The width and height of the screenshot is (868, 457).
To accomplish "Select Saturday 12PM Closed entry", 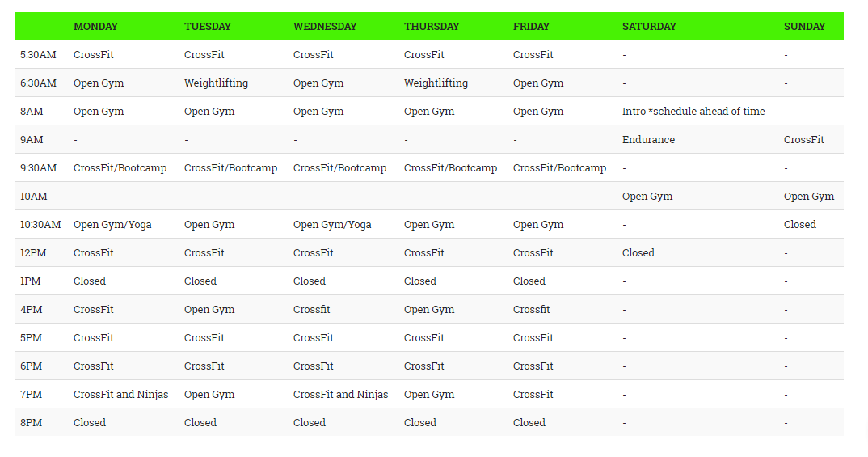I will [x=638, y=252].
